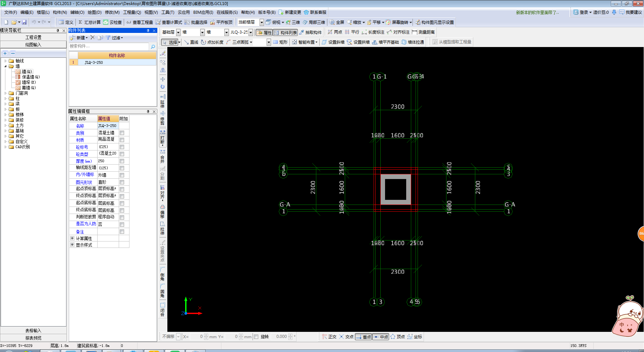Tick 附加 checkbox for 类别 row
This screenshot has width=644, height=352.
coord(122,133)
